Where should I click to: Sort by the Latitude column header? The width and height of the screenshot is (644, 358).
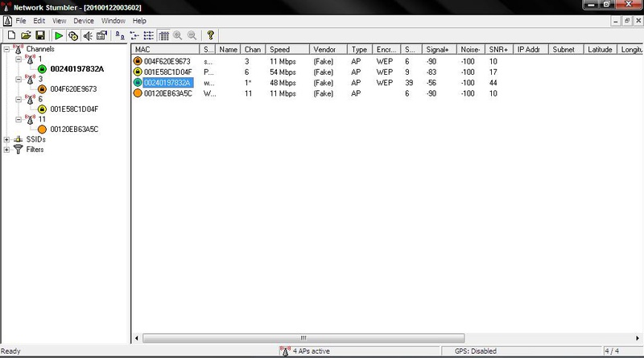(600, 49)
